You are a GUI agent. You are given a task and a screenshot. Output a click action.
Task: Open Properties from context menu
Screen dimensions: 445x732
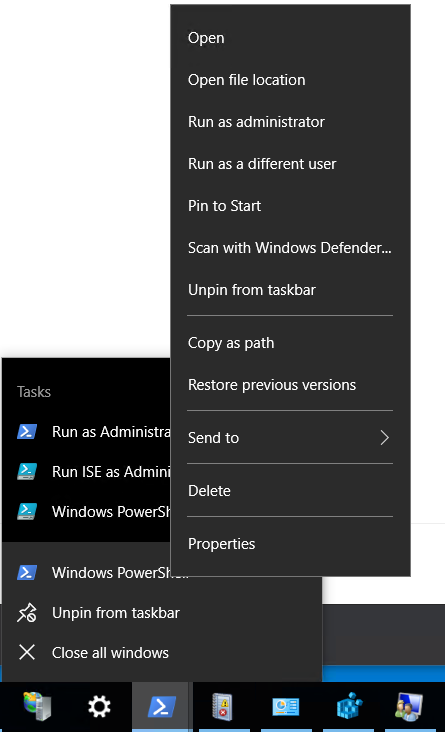221,544
